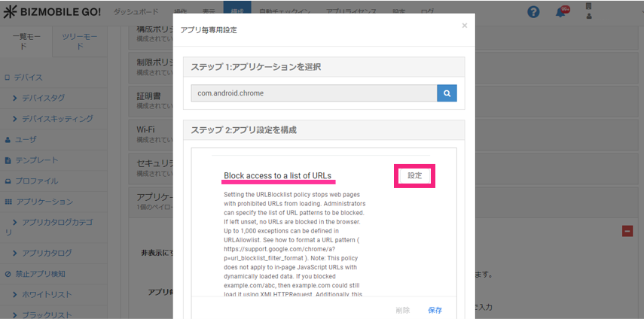644x319 pixels.
Task: Open the help question mark icon
Action: (x=534, y=12)
